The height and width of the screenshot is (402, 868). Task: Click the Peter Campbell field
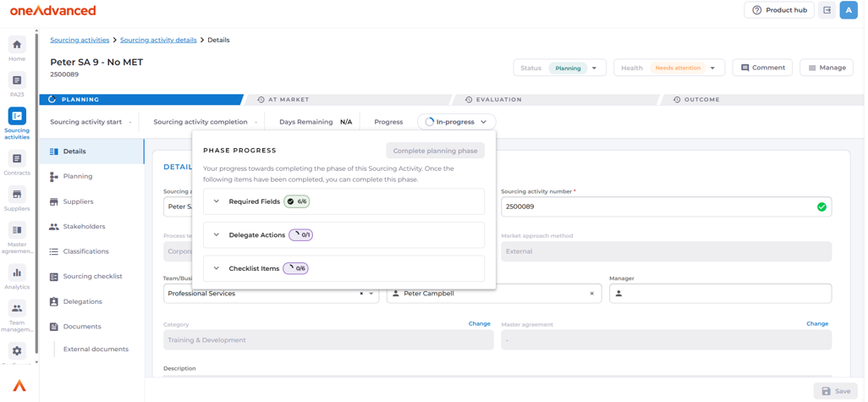pos(494,294)
